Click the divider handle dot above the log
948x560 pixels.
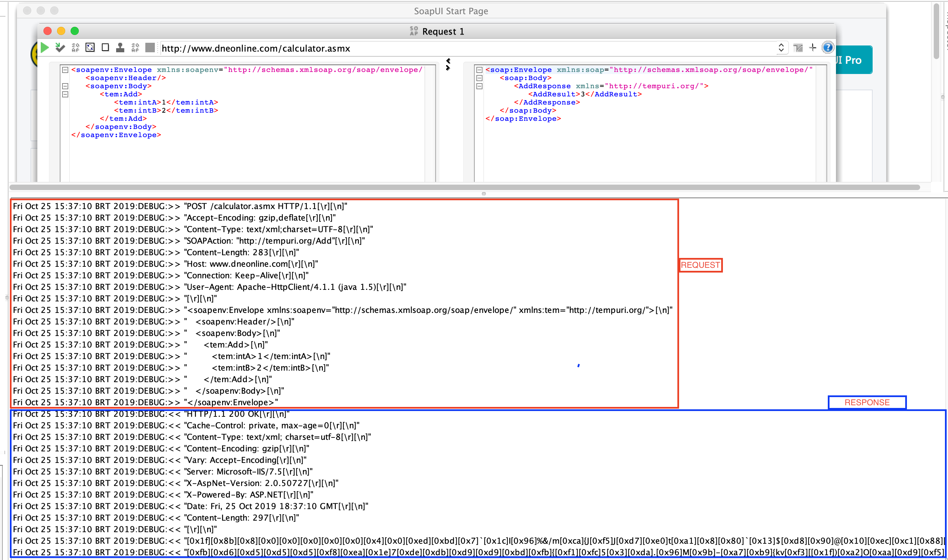tap(484, 194)
